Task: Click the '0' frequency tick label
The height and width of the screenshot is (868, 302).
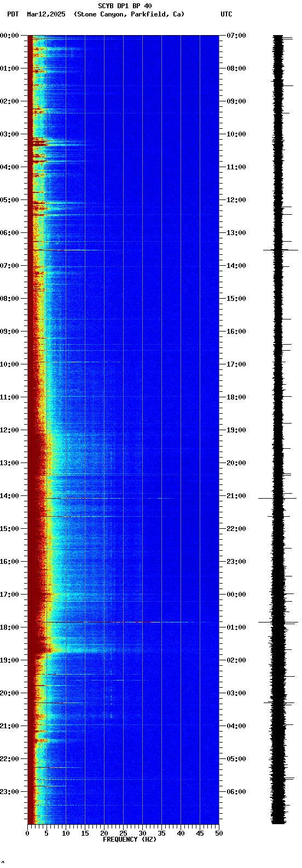Action: click(x=27, y=833)
